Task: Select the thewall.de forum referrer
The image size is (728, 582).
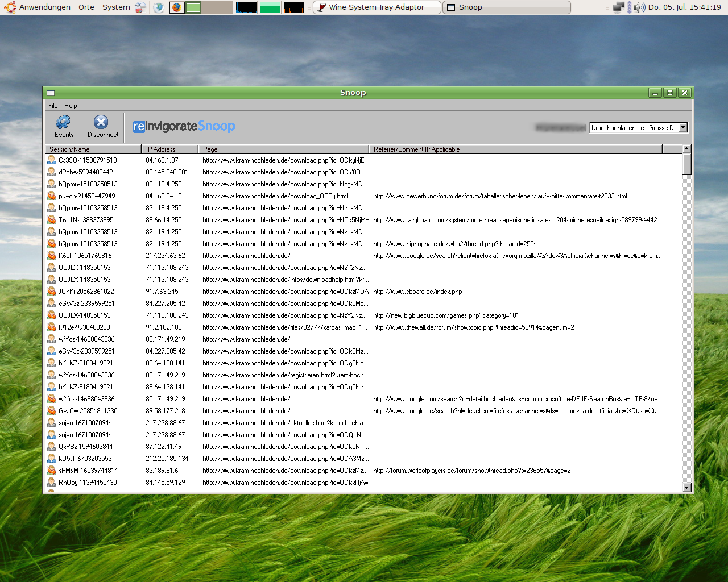Action: pos(474,327)
